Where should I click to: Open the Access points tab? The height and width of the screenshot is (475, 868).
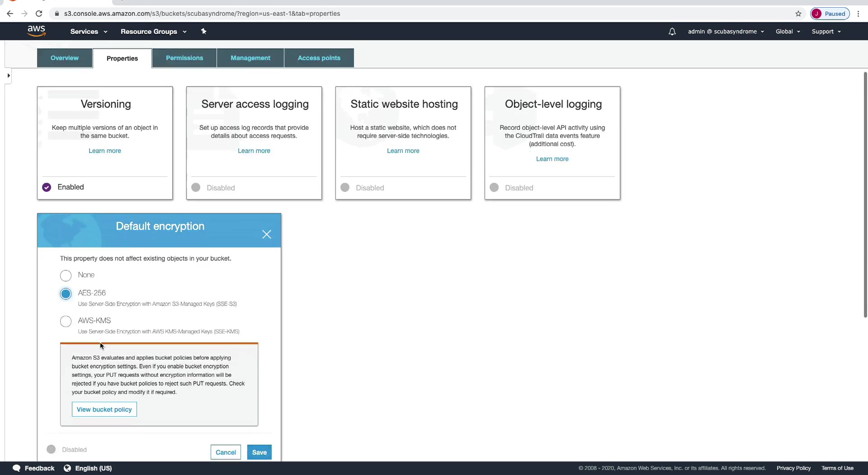[x=319, y=58]
